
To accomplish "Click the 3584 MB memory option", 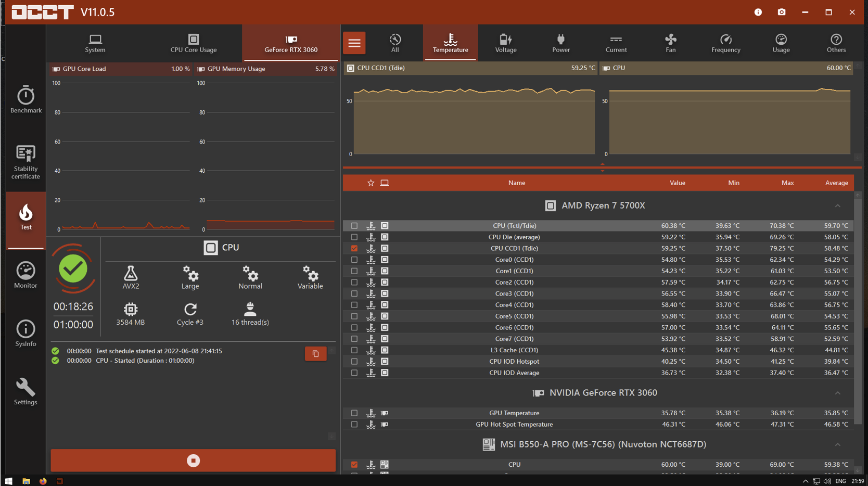I will tap(131, 314).
